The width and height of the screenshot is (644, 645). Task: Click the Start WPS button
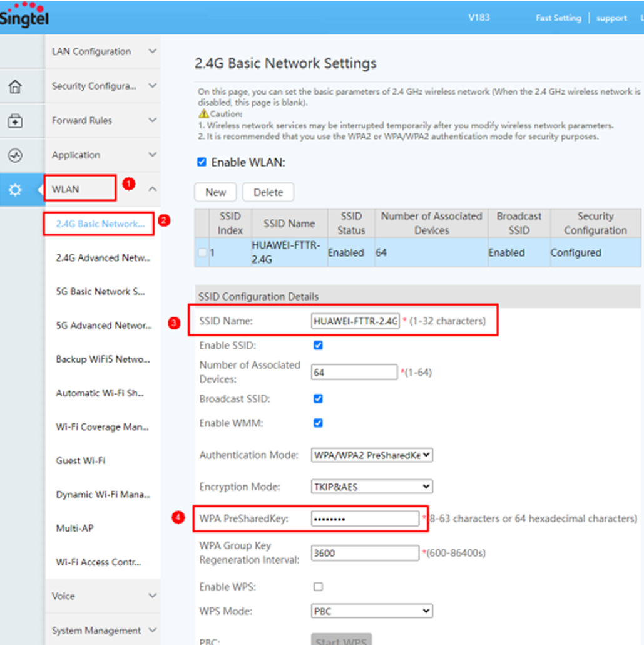coord(341,639)
